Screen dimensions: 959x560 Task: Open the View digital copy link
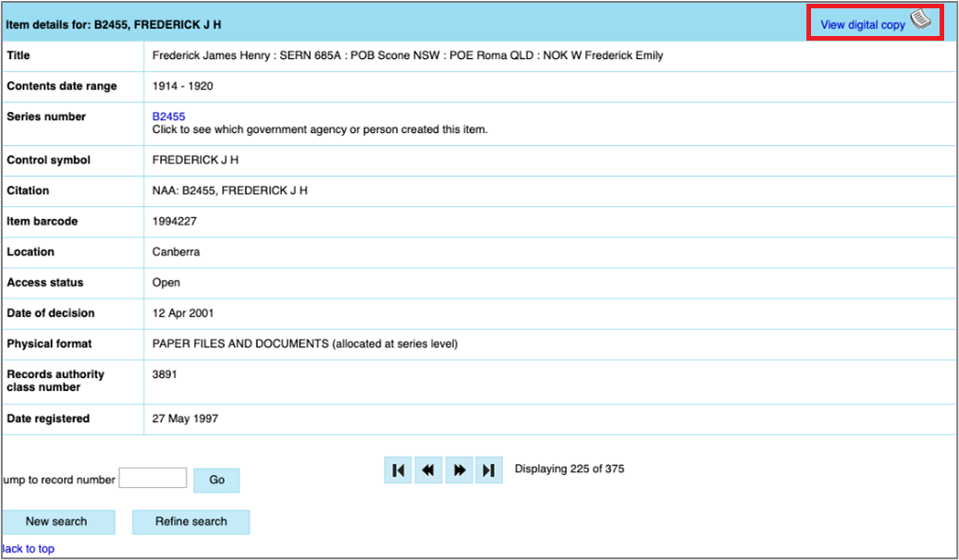(x=862, y=25)
